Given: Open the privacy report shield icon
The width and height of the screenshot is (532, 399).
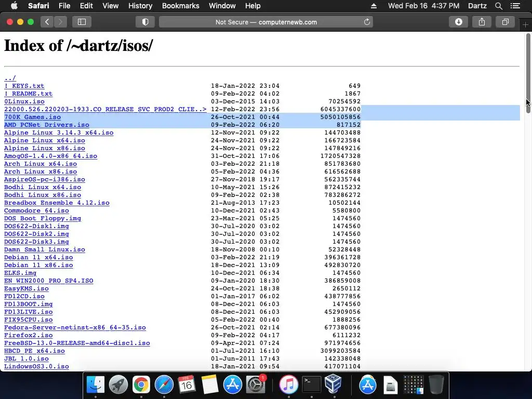Looking at the screenshot, I should pos(145,22).
